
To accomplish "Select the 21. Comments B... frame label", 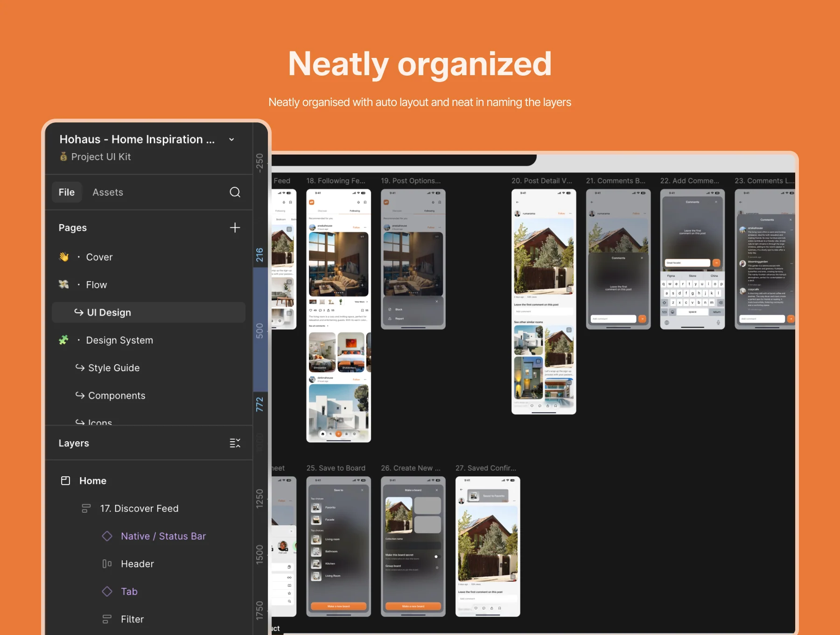I will (x=616, y=181).
